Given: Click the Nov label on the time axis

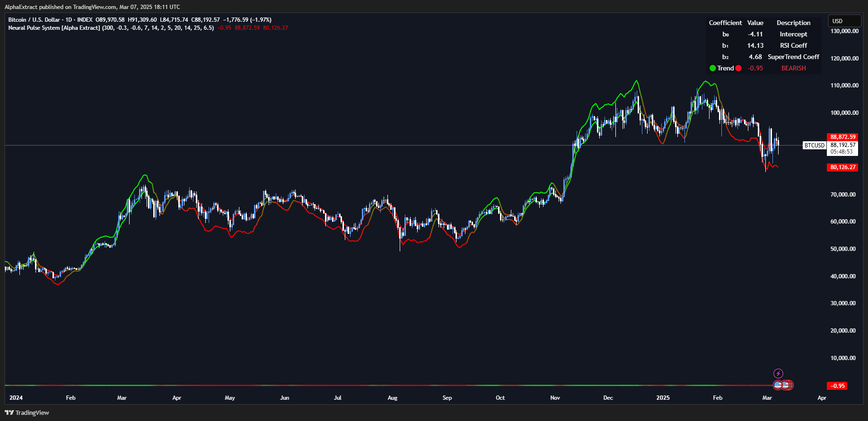Looking at the screenshot, I should [x=555, y=398].
